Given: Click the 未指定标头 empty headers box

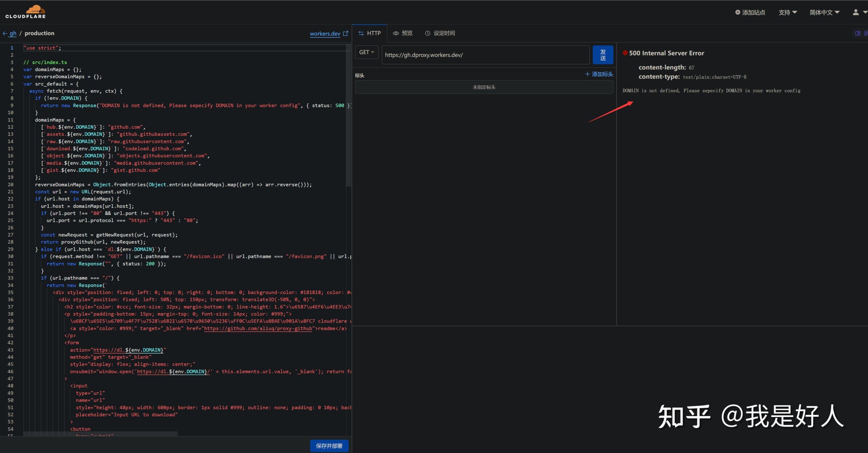Looking at the screenshot, I should 484,87.
